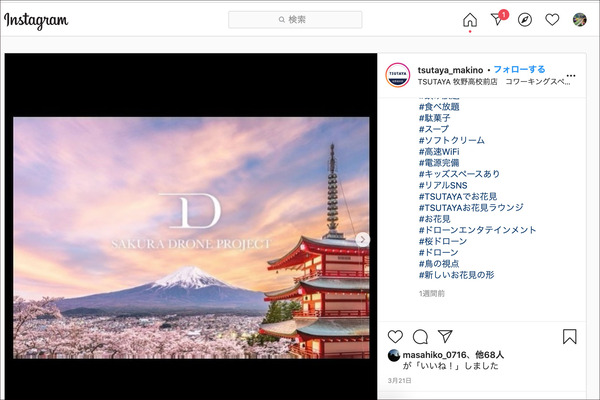Open activity heart icon in header

coord(552,20)
